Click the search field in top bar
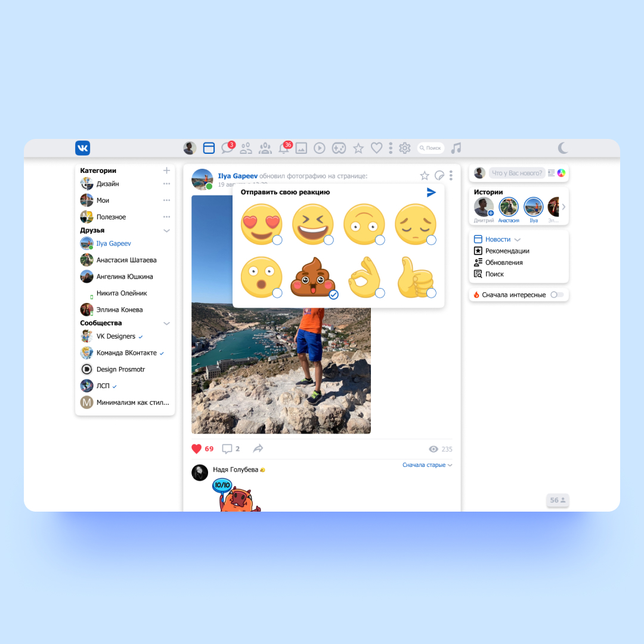Screen dimensions: 644x644 click(x=431, y=148)
